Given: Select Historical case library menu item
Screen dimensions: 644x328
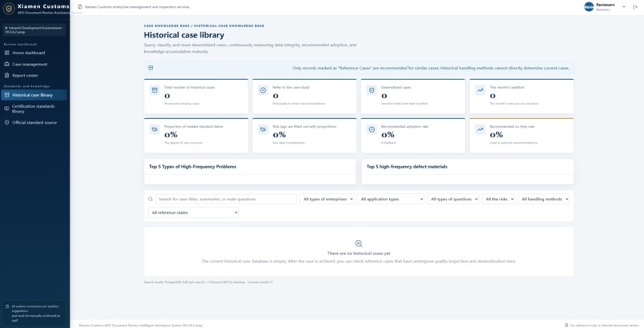Looking at the screenshot, I should [x=34, y=95].
